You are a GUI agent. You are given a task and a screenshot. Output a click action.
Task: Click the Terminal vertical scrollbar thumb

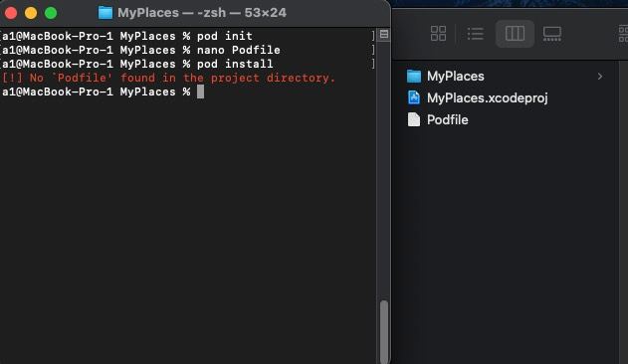[x=384, y=331]
